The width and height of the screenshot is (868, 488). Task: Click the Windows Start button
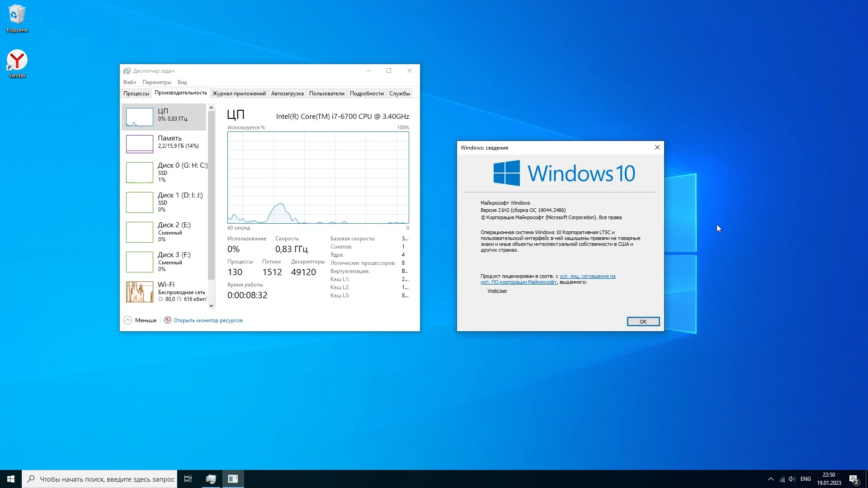click(x=11, y=479)
